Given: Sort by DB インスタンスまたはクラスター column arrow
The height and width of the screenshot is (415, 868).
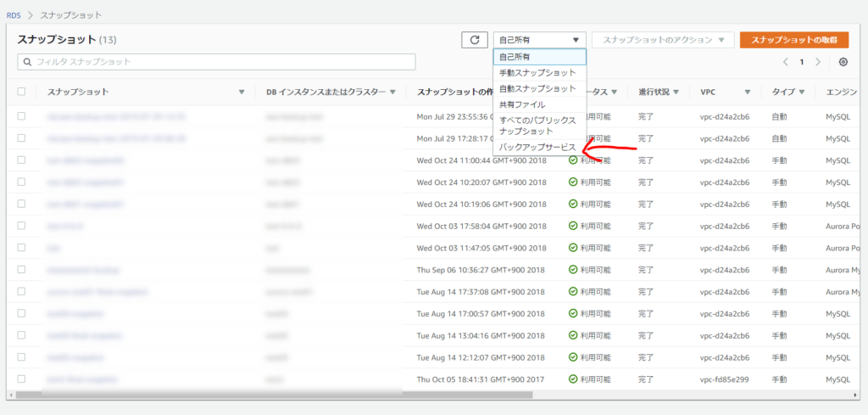Looking at the screenshot, I should (x=392, y=92).
